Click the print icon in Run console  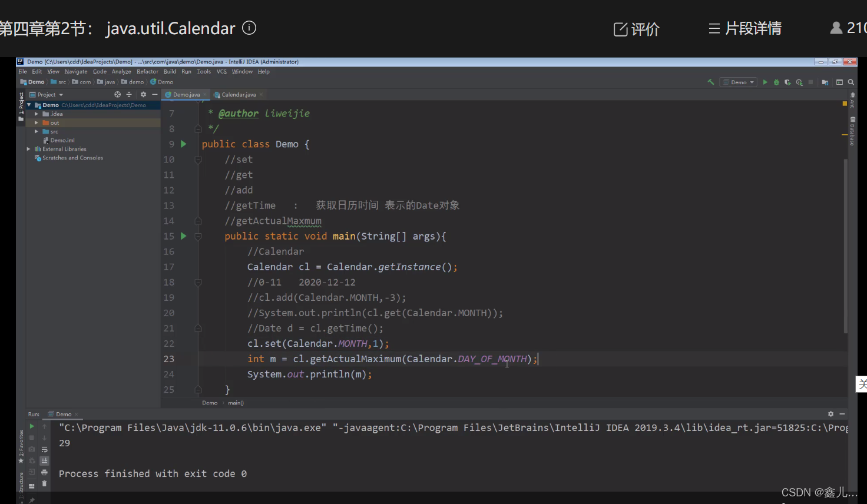click(44, 472)
